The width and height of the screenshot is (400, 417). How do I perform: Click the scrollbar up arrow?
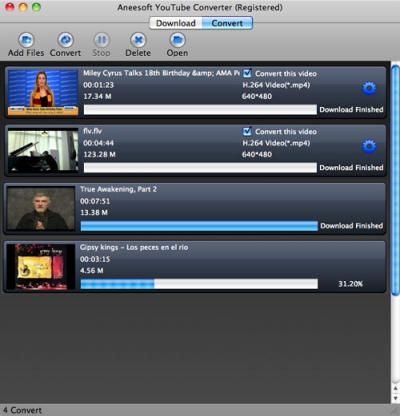click(395, 388)
